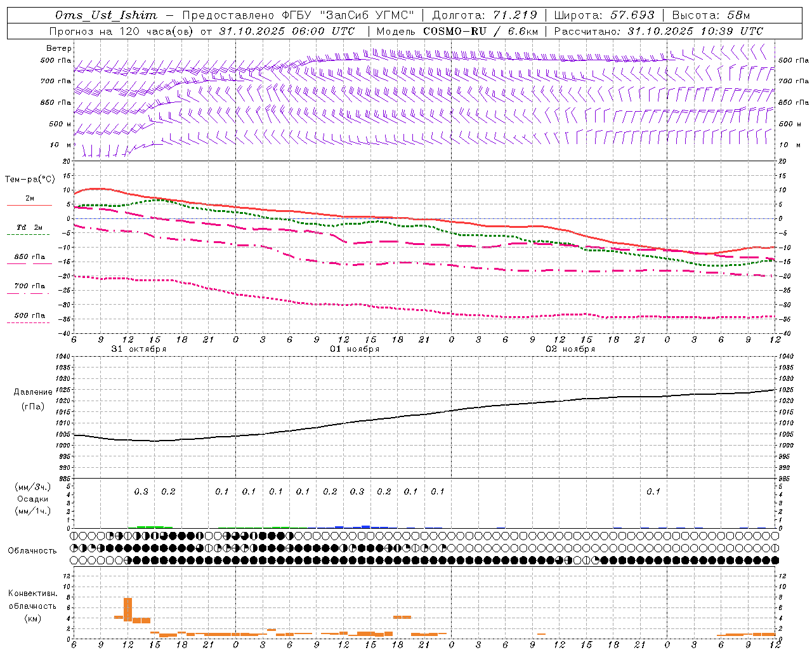Click the 0.1 precipitation value after 02 ноября
The image size is (812, 650).
[x=653, y=491]
